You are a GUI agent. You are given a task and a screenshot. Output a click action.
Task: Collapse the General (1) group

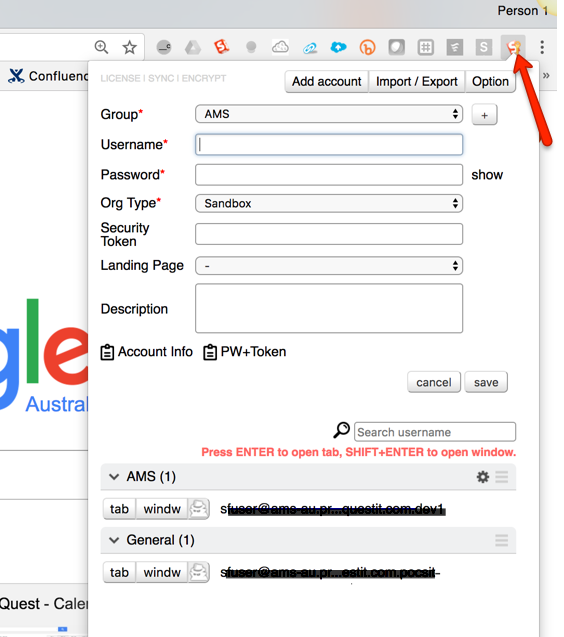(x=114, y=540)
